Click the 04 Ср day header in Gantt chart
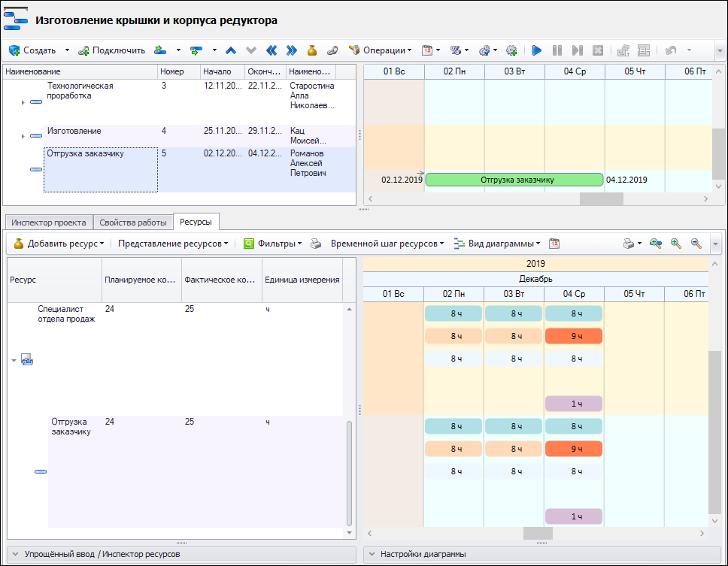This screenshot has width=728, height=566. click(x=575, y=71)
